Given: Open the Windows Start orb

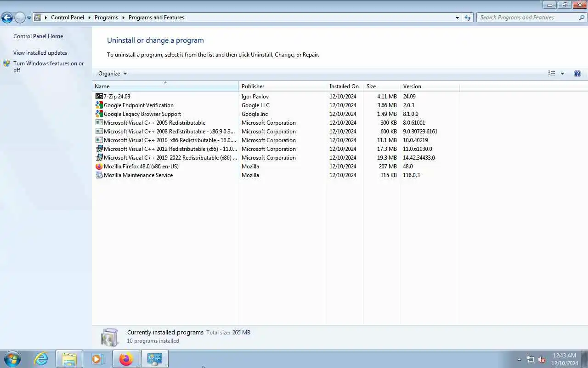Looking at the screenshot, I should (x=12, y=359).
